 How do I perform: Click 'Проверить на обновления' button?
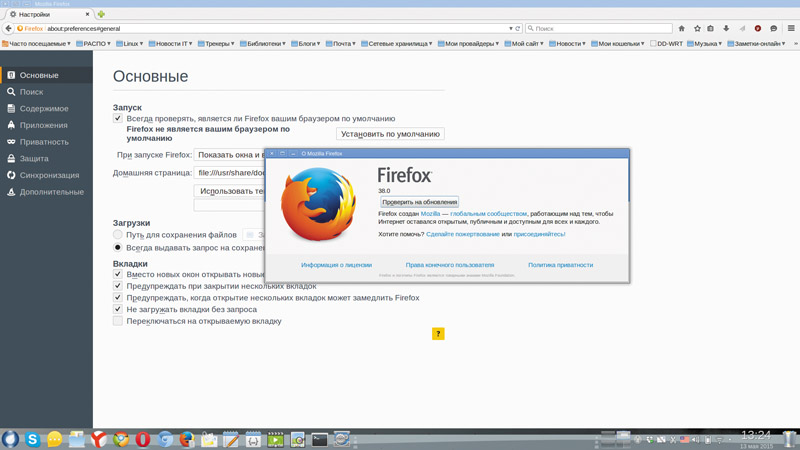point(419,202)
